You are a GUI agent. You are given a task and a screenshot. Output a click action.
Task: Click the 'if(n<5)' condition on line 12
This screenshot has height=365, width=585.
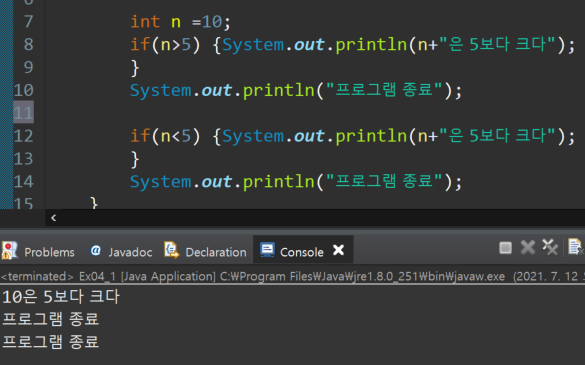166,136
